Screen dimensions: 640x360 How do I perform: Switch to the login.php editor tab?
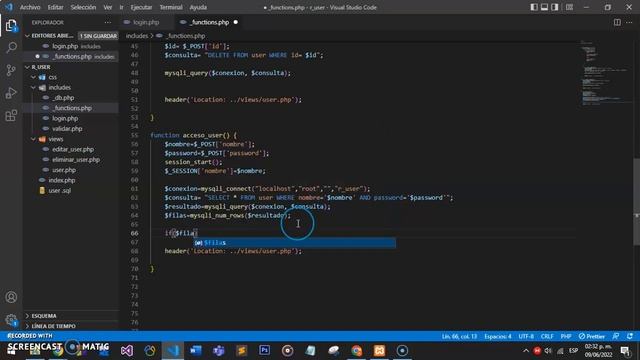click(x=146, y=22)
